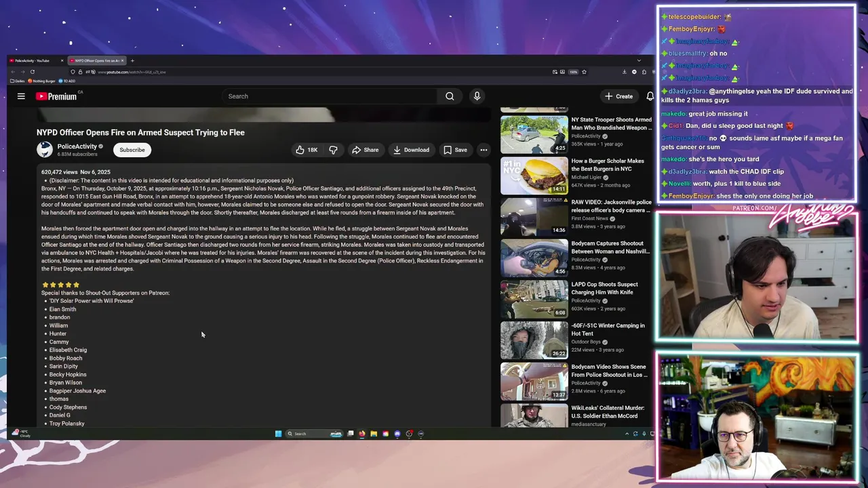Bookmark this page with star icon
868x488 pixels.
click(584, 72)
